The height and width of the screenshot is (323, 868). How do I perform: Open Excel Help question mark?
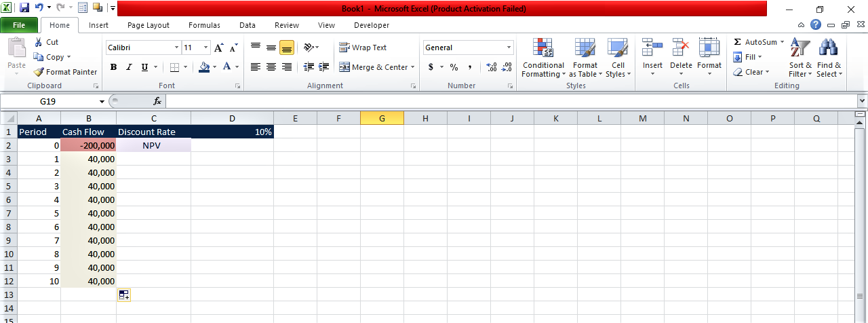tap(815, 25)
